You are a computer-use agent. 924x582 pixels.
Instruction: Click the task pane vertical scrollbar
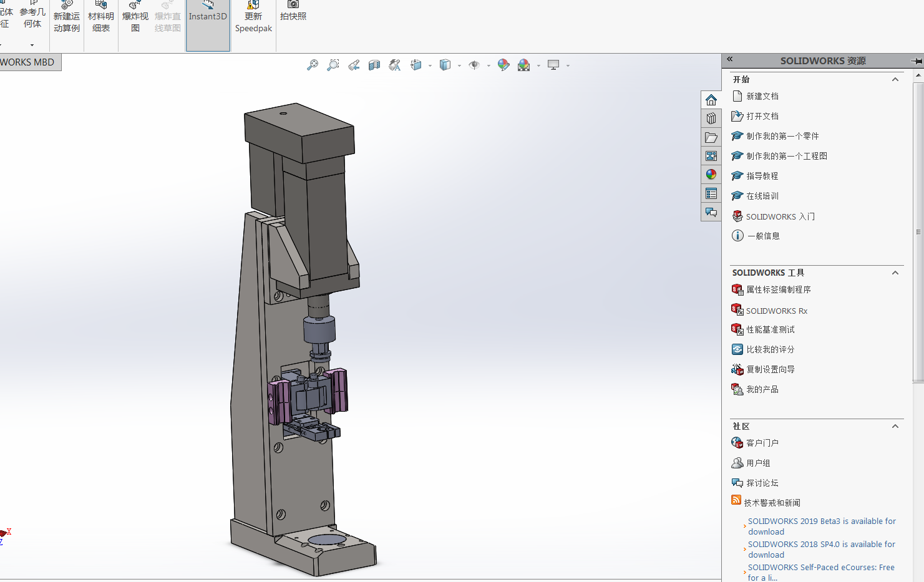[x=918, y=231]
